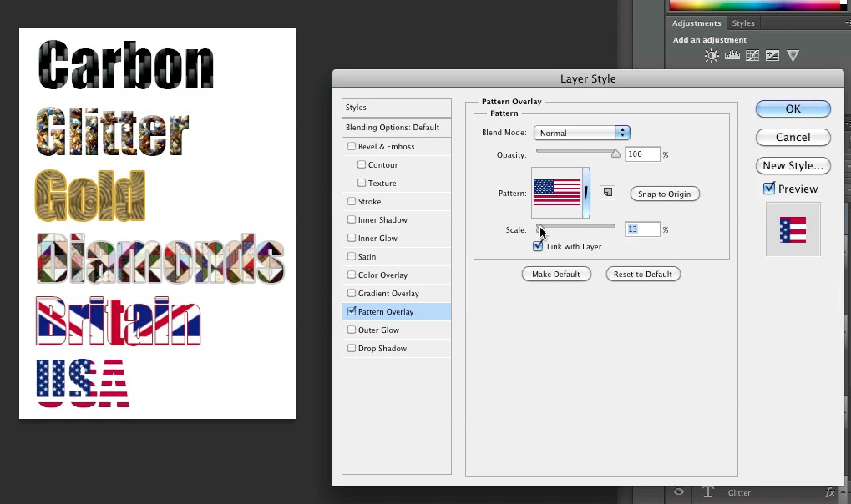This screenshot has width=851, height=504.
Task: Open the Blend Mode dropdown
Action: [582, 133]
